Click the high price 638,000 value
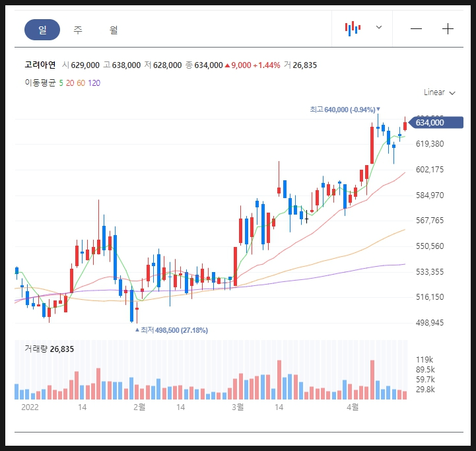The image size is (476, 451). [126, 65]
